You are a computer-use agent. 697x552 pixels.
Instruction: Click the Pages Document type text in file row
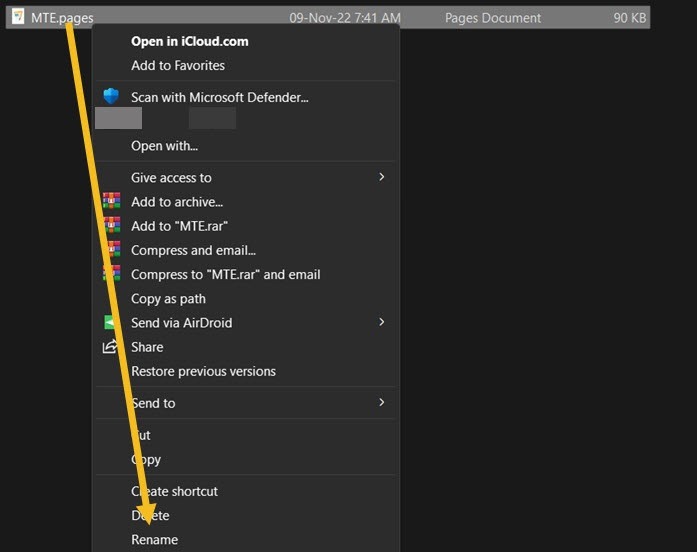click(493, 18)
